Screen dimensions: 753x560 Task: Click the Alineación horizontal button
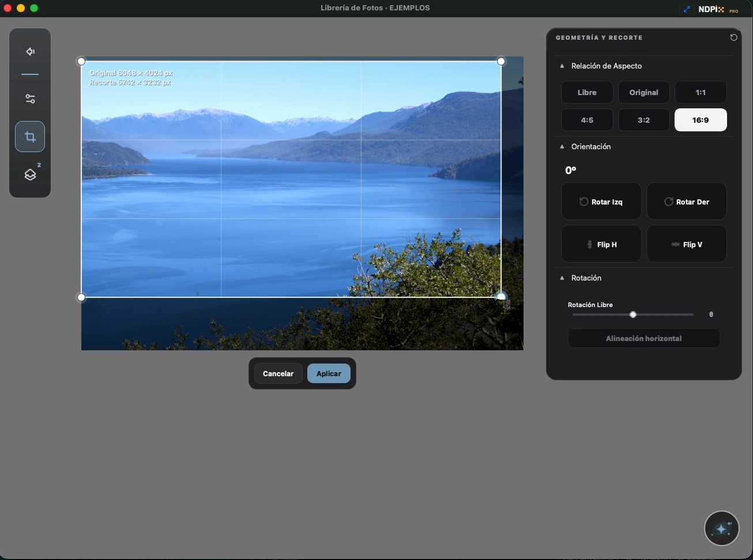(x=643, y=338)
